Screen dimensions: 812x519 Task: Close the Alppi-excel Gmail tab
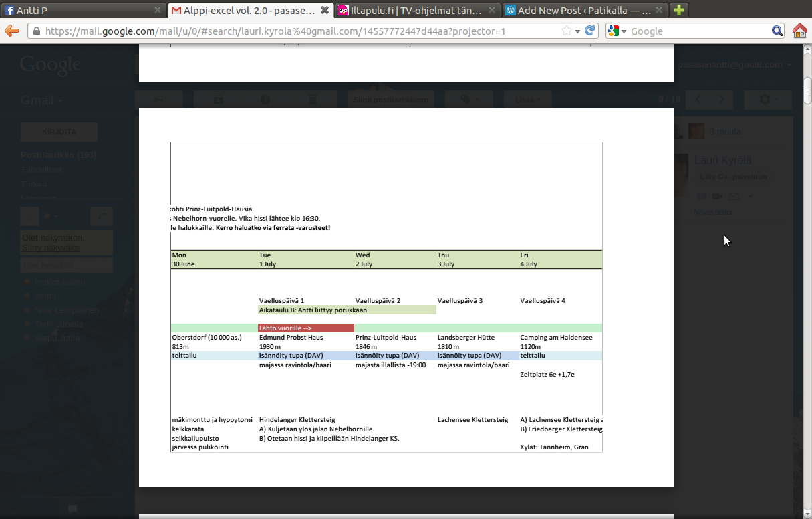pyautogui.click(x=324, y=10)
